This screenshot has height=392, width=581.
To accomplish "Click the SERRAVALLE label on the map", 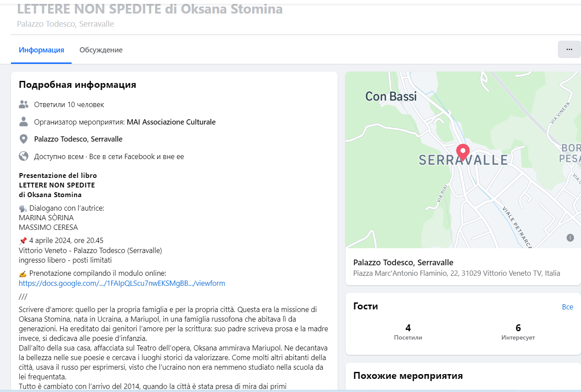I will [463, 160].
